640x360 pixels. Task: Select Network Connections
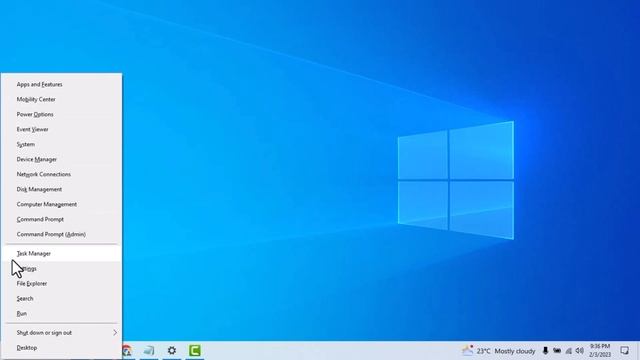click(61, 174)
